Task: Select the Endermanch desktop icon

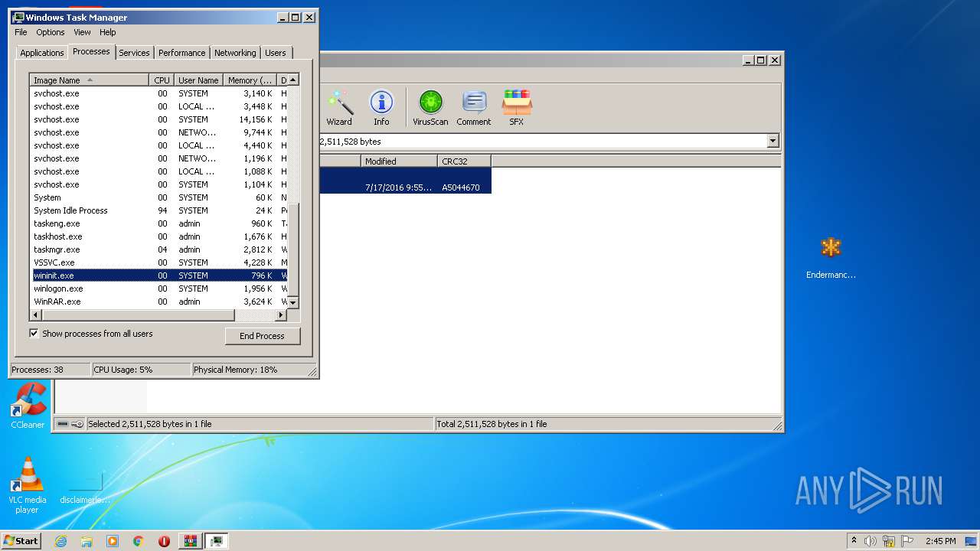Action: tap(831, 258)
